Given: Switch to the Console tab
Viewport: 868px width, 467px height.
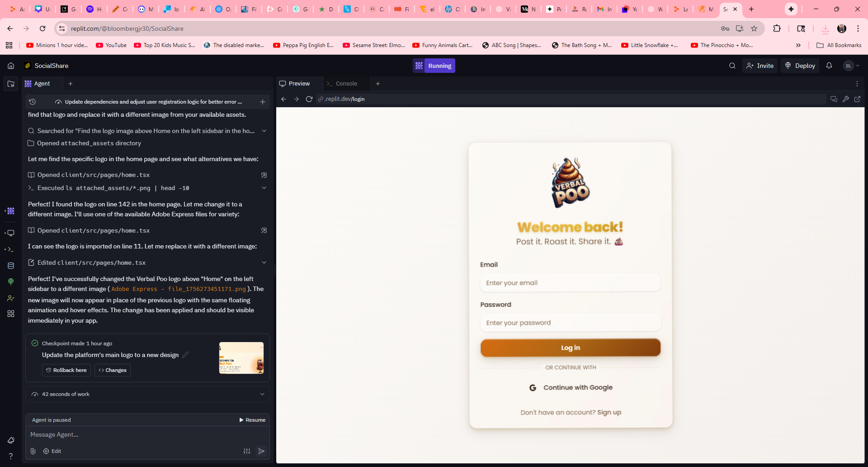Looking at the screenshot, I should (x=346, y=84).
